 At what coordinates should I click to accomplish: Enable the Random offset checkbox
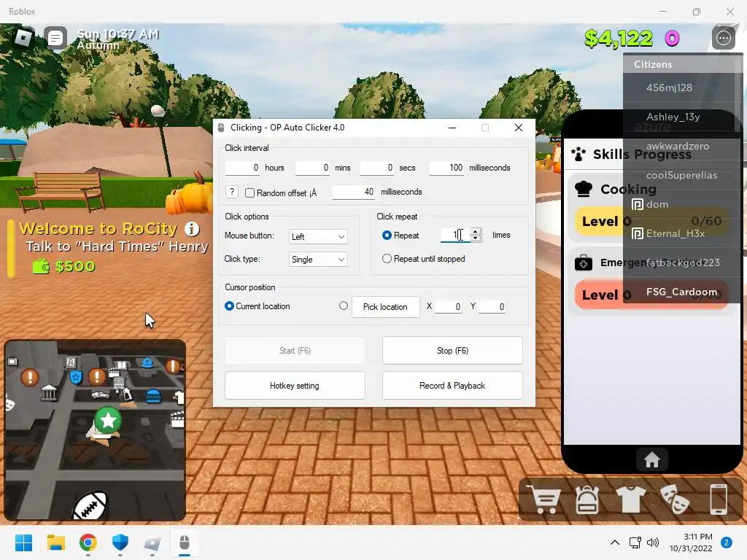click(249, 192)
